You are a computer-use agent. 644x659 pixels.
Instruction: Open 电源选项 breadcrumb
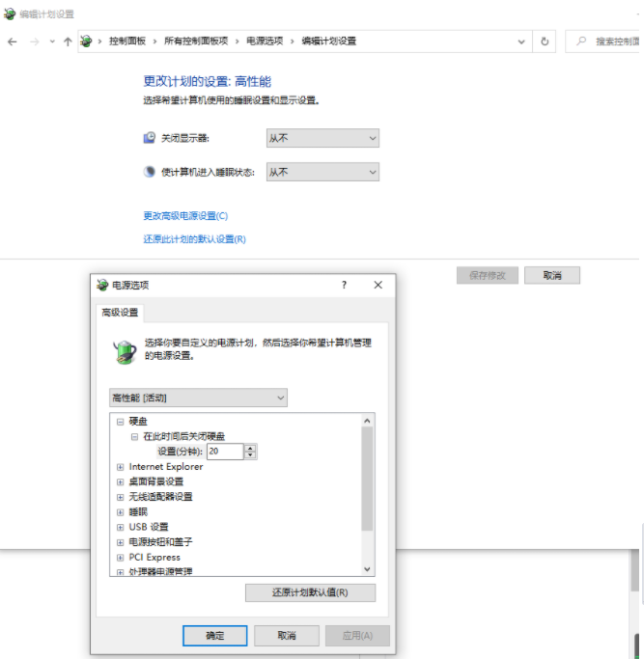pos(265,41)
